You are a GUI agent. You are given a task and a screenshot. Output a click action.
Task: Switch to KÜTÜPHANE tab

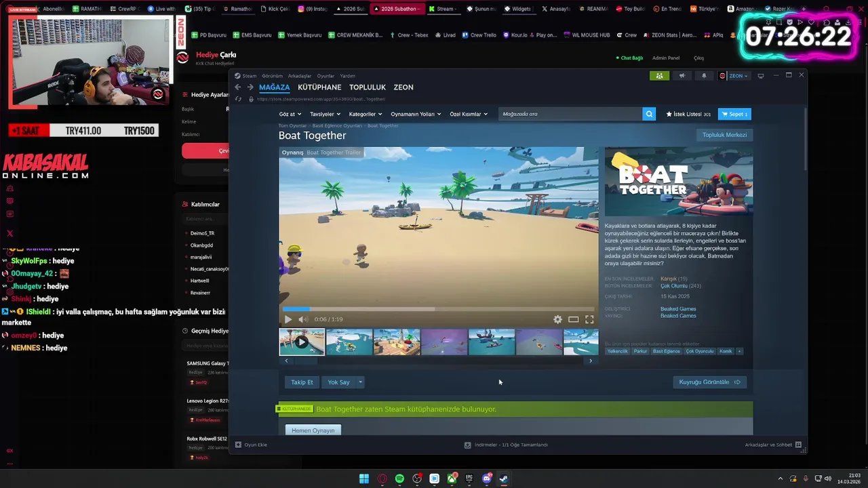[x=319, y=87]
